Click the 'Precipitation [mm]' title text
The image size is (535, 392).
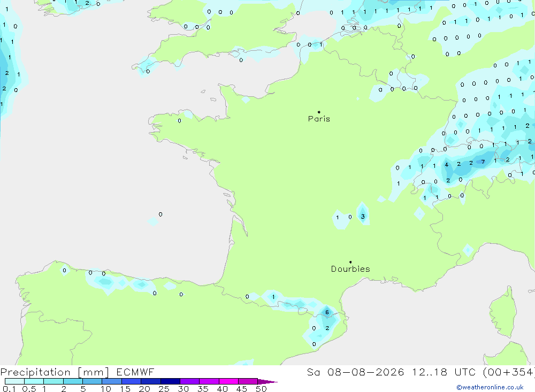click(x=55, y=372)
